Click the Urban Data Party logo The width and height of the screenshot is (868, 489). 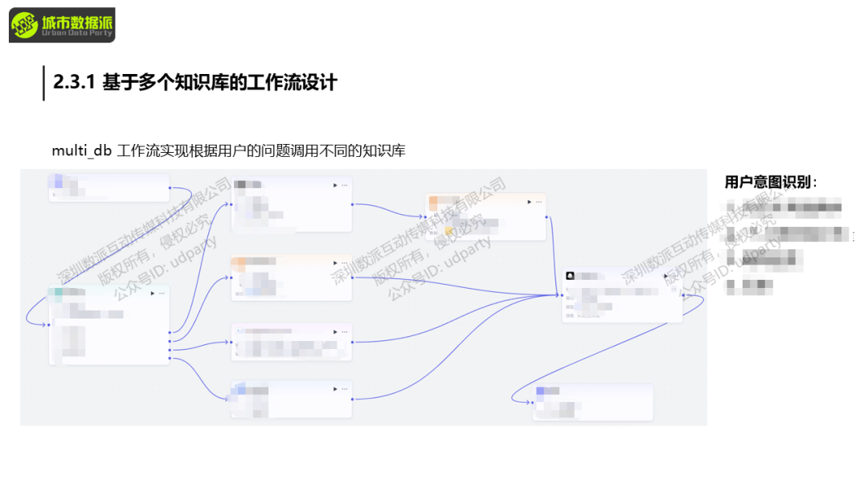click(62, 25)
